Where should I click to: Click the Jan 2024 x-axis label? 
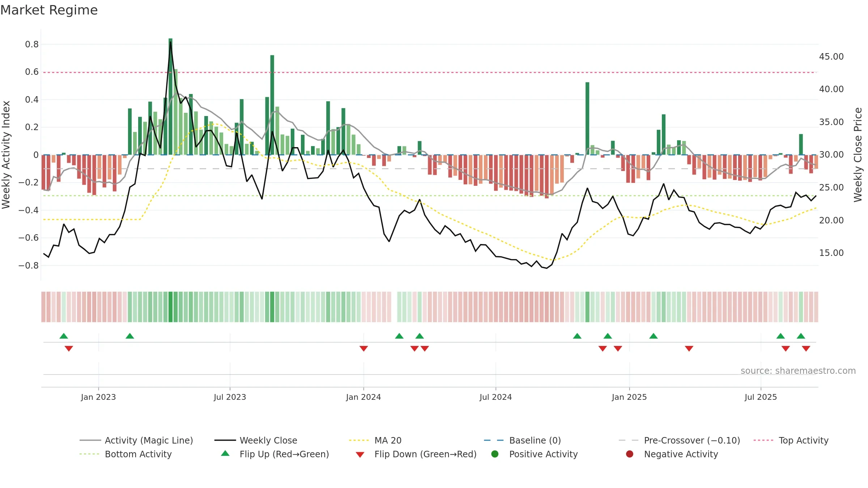(x=363, y=397)
